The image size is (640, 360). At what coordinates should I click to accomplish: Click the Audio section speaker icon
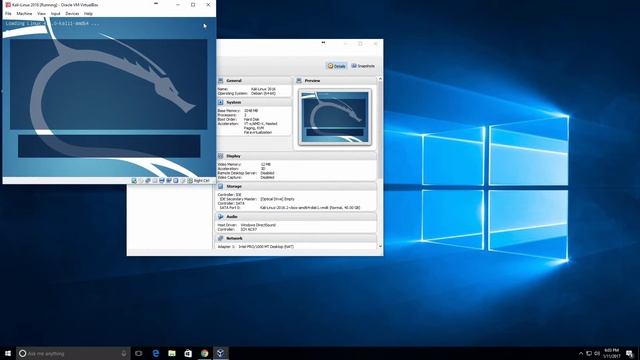(x=221, y=217)
